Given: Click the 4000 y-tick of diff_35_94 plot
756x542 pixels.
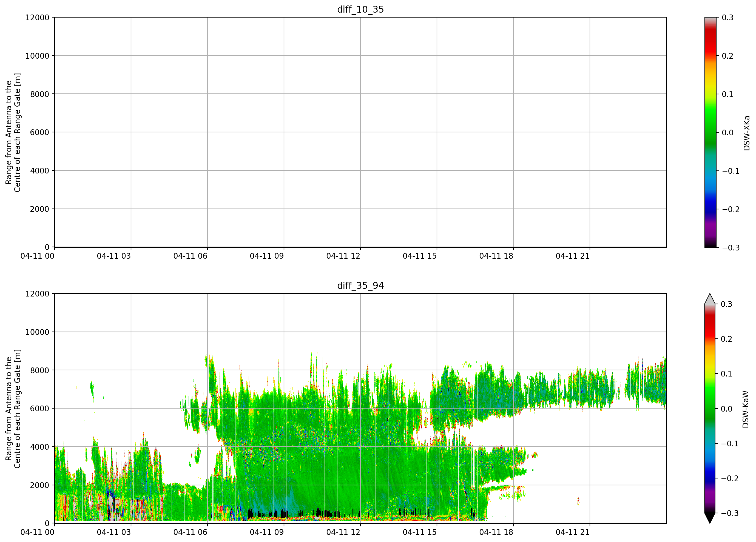Looking at the screenshot, I should click(40, 447).
